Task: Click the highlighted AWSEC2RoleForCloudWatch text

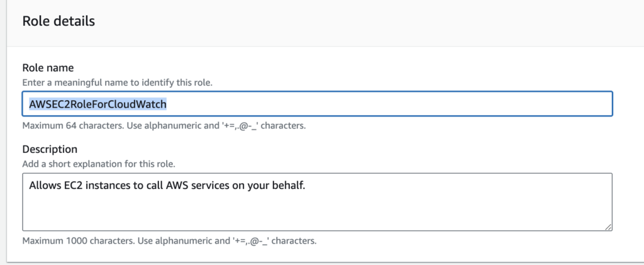Action: click(97, 104)
